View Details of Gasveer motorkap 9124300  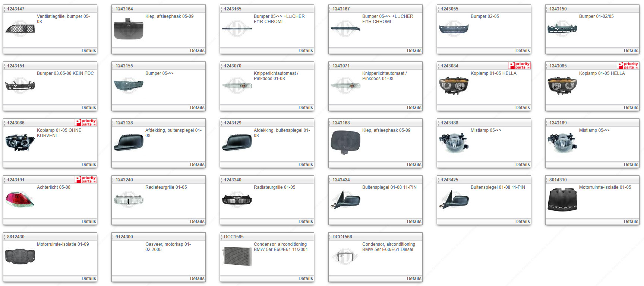click(197, 279)
